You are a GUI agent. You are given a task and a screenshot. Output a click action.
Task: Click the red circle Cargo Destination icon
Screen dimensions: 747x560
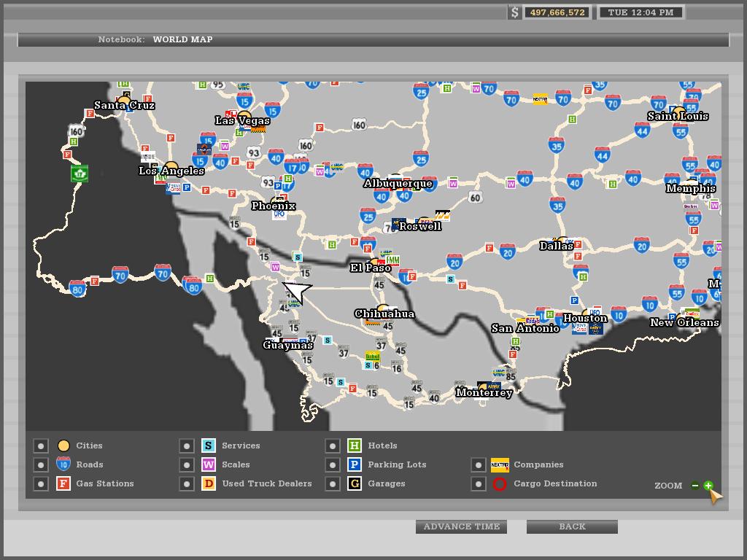pyautogui.click(x=500, y=484)
